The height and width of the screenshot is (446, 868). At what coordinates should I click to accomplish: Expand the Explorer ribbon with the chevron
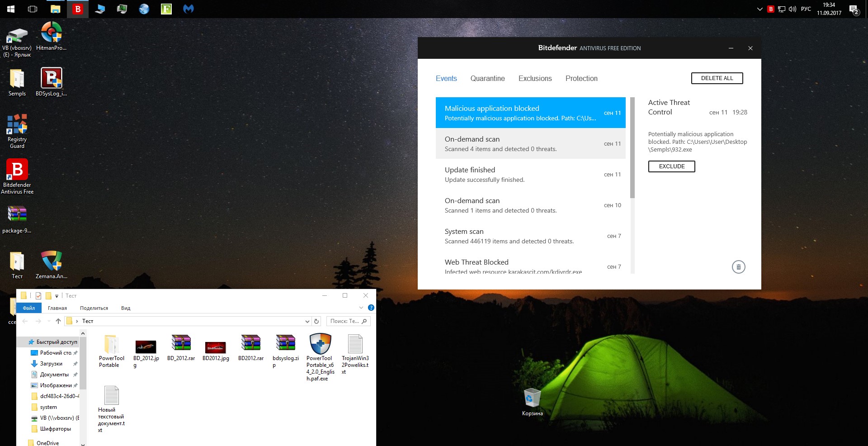361,308
